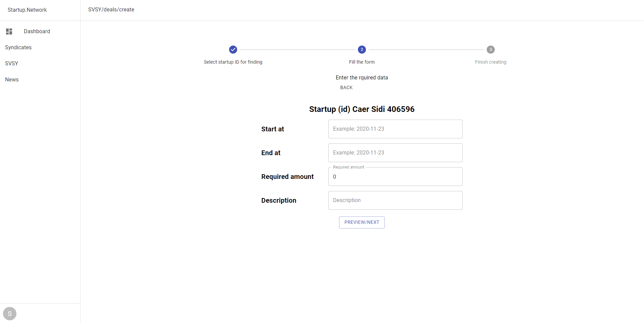Viewport: 644px width, 323px height.
Task: Click the Startup.Network logo text
Action: (x=27, y=10)
